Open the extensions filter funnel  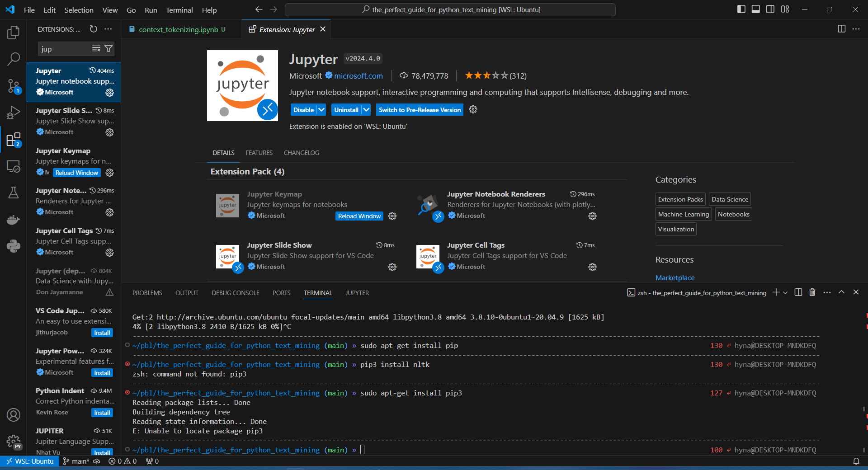pos(108,49)
